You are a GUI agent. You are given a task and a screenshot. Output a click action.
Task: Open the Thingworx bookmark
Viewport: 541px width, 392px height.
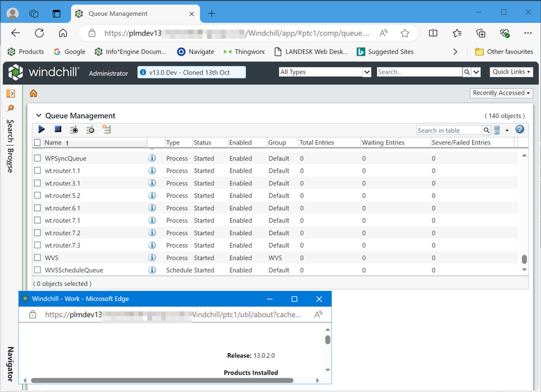245,51
